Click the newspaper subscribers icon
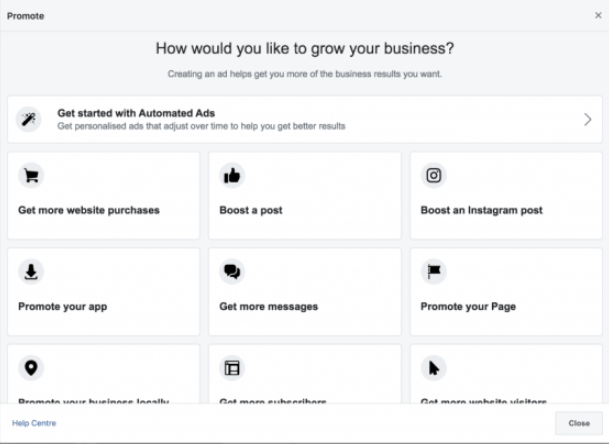Screen dimensions: 609x444 point(233,368)
